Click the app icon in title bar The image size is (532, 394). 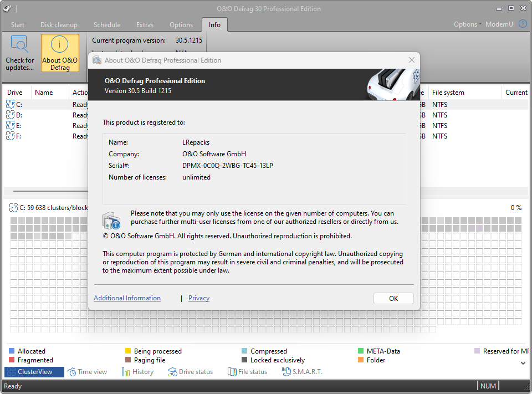(7, 8)
